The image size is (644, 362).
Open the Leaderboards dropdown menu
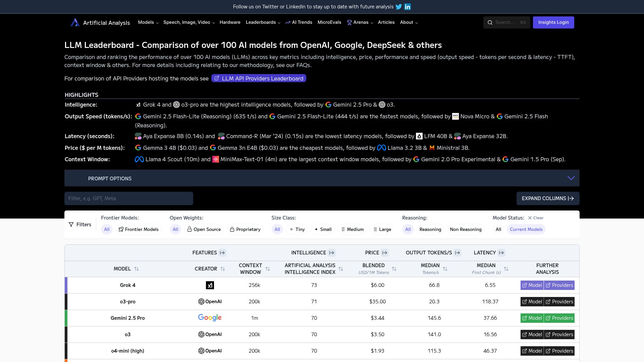263,22
